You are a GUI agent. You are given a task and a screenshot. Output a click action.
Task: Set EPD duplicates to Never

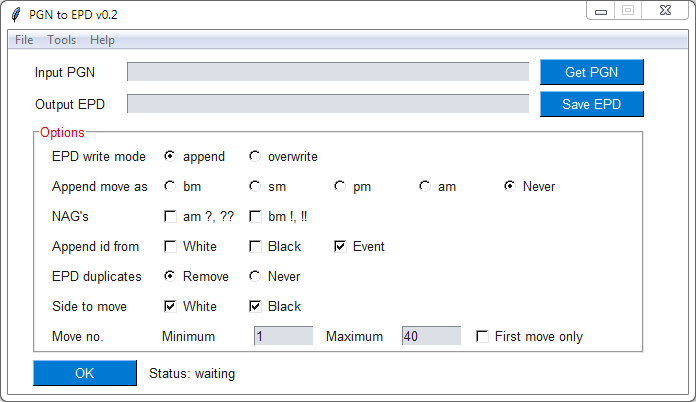pyautogui.click(x=255, y=276)
